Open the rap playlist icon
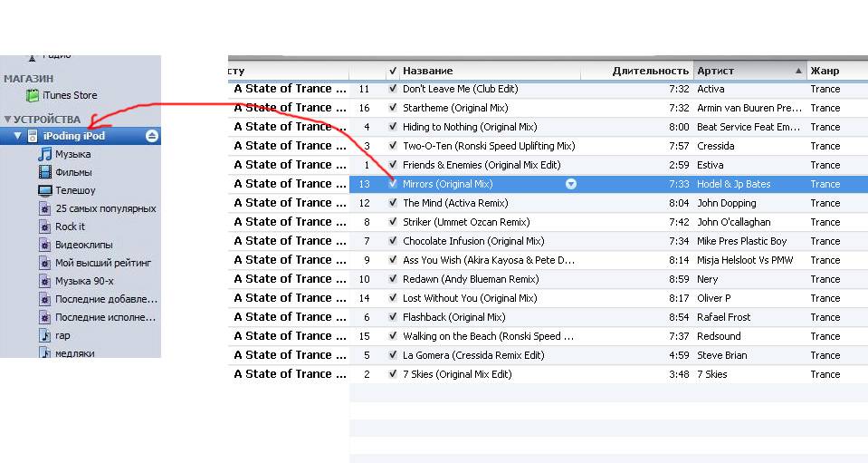 point(45,335)
